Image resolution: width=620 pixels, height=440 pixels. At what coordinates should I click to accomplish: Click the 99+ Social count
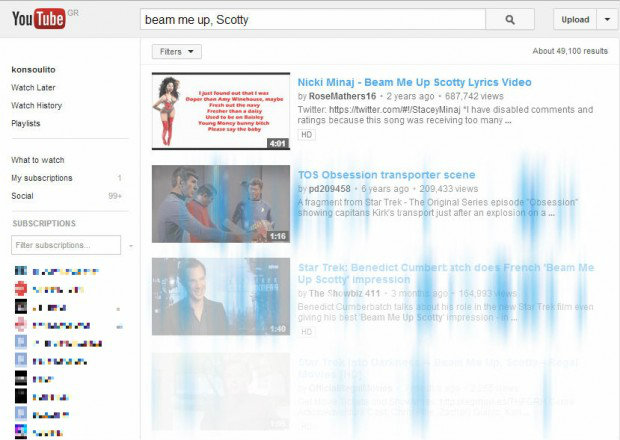pyautogui.click(x=115, y=196)
